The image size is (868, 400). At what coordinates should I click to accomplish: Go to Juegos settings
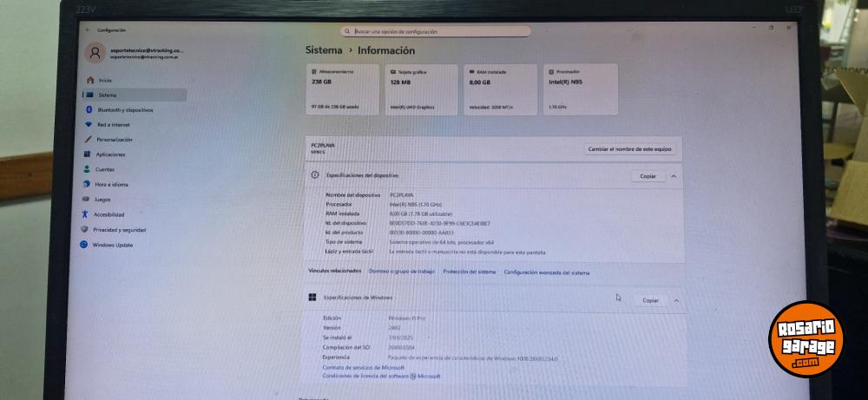coord(102,199)
